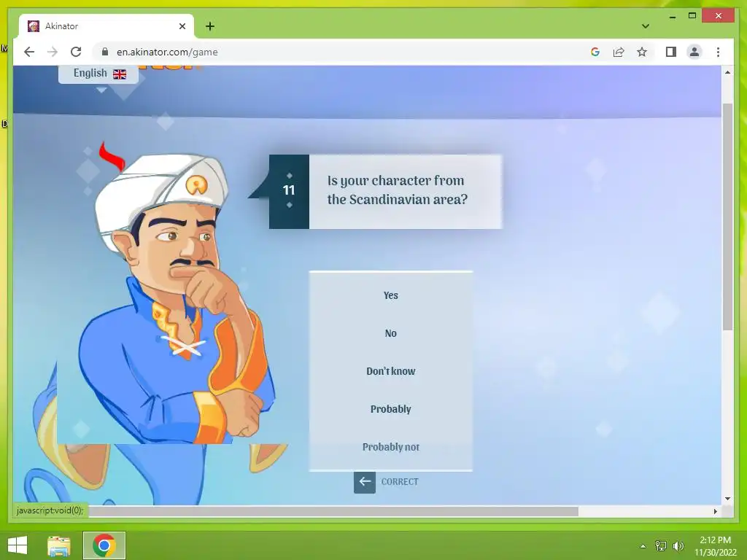Image resolution: width=747 pixels, height=560 pixels.
Task: Open the English language selector
Action: coord(98,74)
